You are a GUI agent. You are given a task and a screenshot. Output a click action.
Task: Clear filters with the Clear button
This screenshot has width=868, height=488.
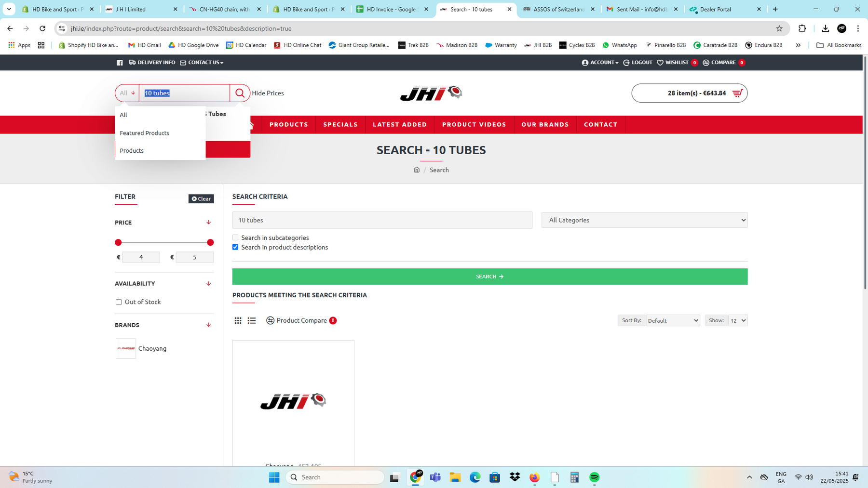coord(201,198)
